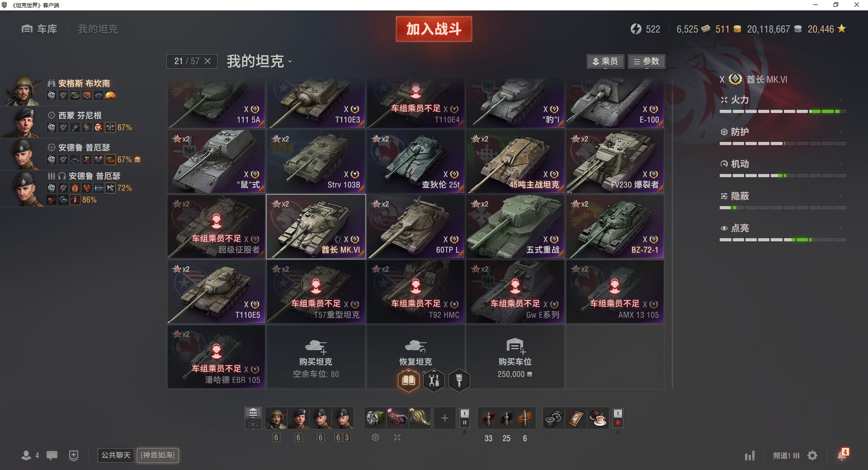
Task: Open the settings gear in the bottom bar
Action: coord(812,456)
